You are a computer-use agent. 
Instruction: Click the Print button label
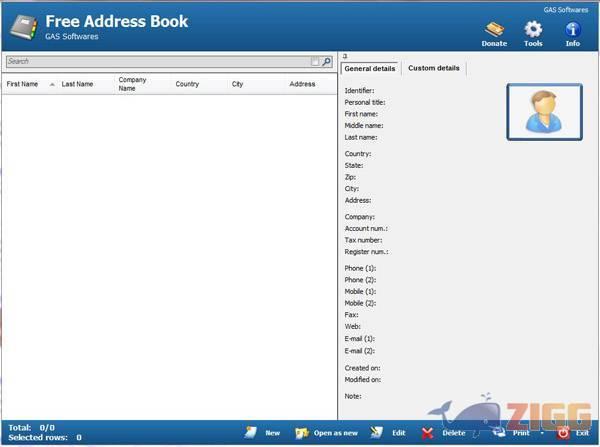[521, 433]
